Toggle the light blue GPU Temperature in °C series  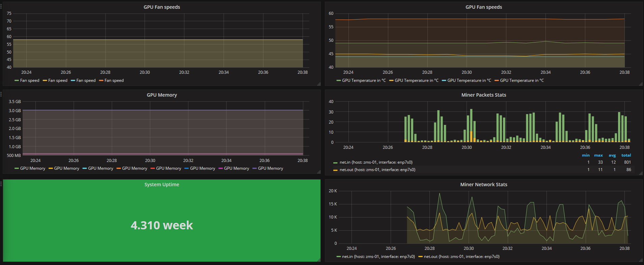coord(469,80)
